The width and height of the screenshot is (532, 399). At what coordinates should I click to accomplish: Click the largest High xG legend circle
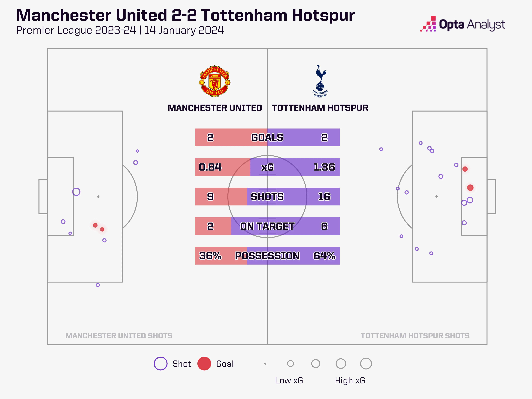(x=366, y=363)
